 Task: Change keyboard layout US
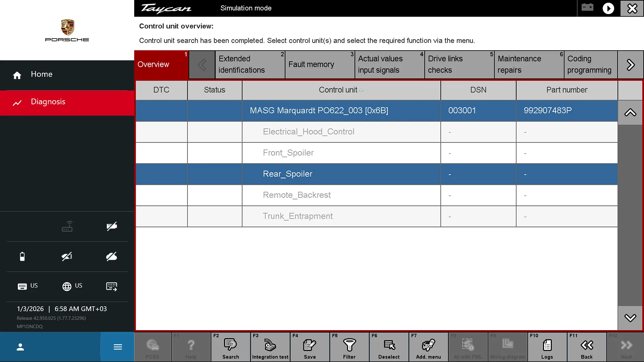click(x=28, y=286)
